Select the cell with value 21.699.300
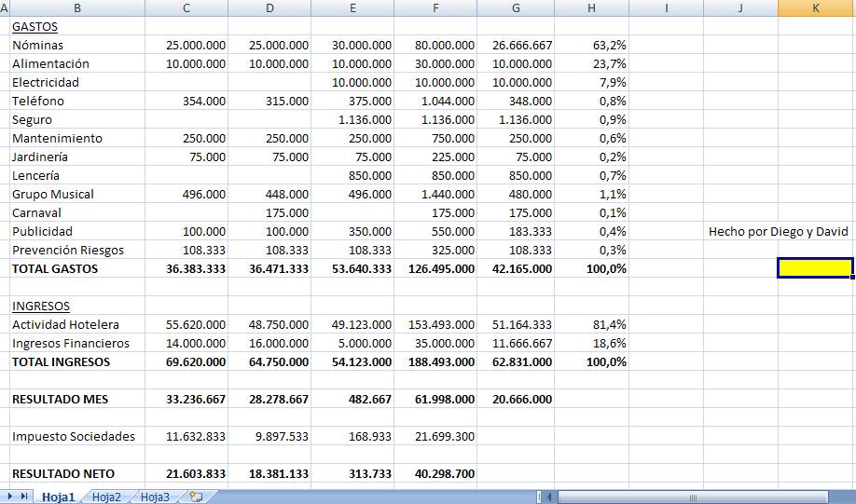The height and width of the screenshot is (504, 856). (435, 436)
